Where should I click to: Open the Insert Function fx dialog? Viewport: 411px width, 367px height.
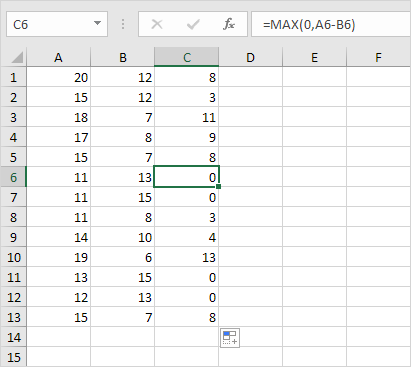click(229, 24)
